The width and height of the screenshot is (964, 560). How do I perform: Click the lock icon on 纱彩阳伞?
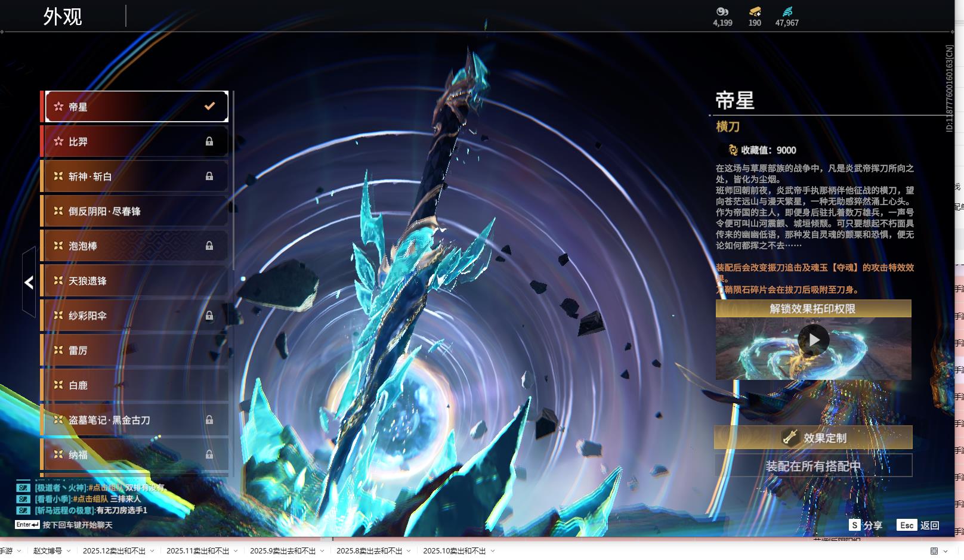pyautogui.click(x=209, y=315)
